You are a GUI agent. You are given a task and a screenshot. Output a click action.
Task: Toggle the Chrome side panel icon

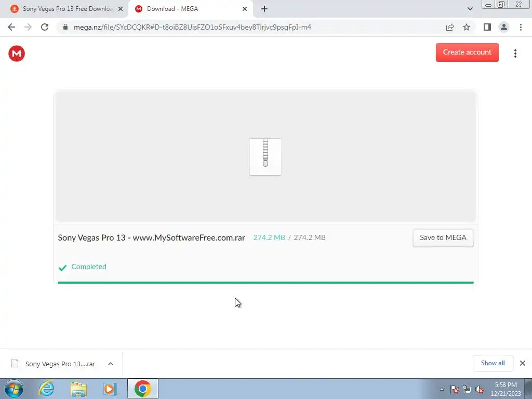click(487, 27)
